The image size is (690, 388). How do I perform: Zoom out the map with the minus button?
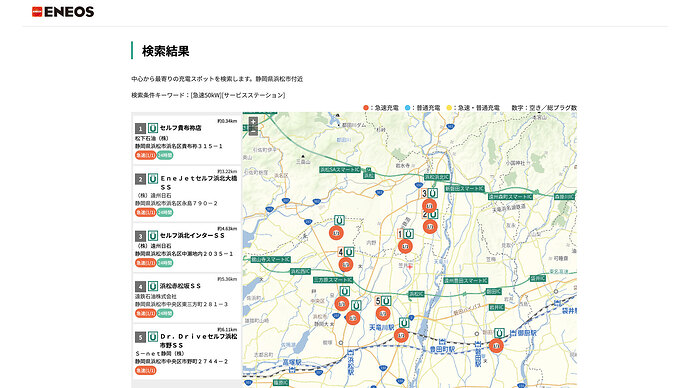click(x=253, y=131)
